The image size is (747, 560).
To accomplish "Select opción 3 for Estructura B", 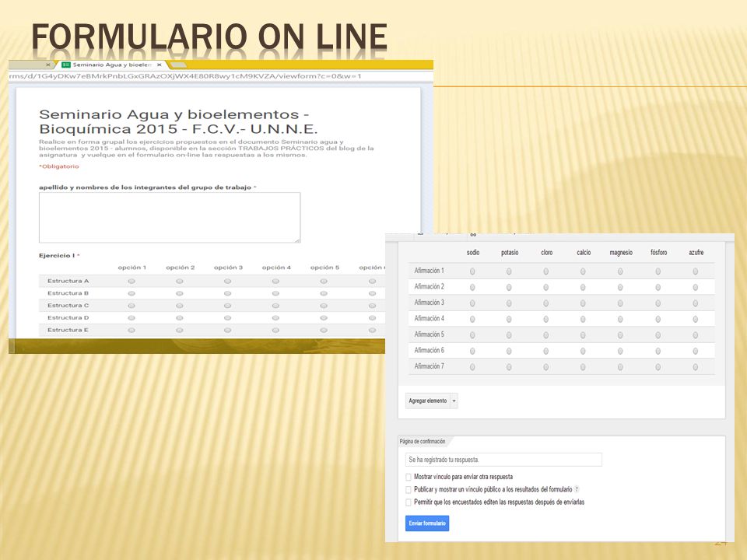I will pos(228,293).
